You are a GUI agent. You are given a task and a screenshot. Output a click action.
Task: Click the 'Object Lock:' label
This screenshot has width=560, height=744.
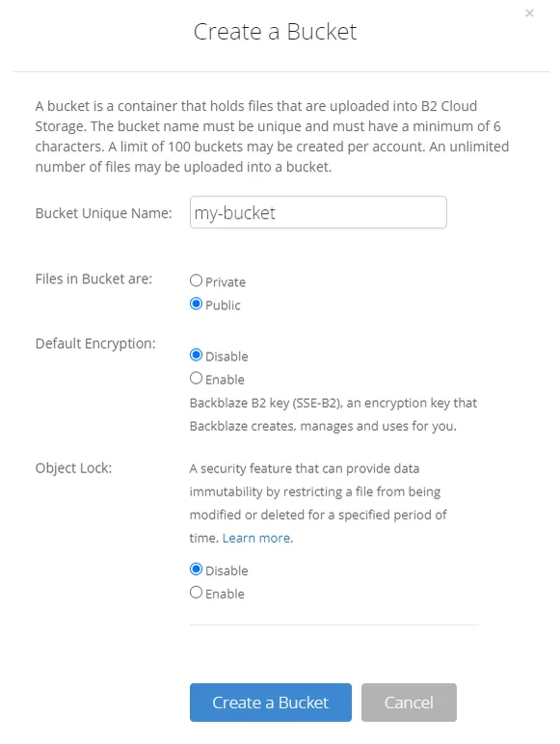[73, 468]
